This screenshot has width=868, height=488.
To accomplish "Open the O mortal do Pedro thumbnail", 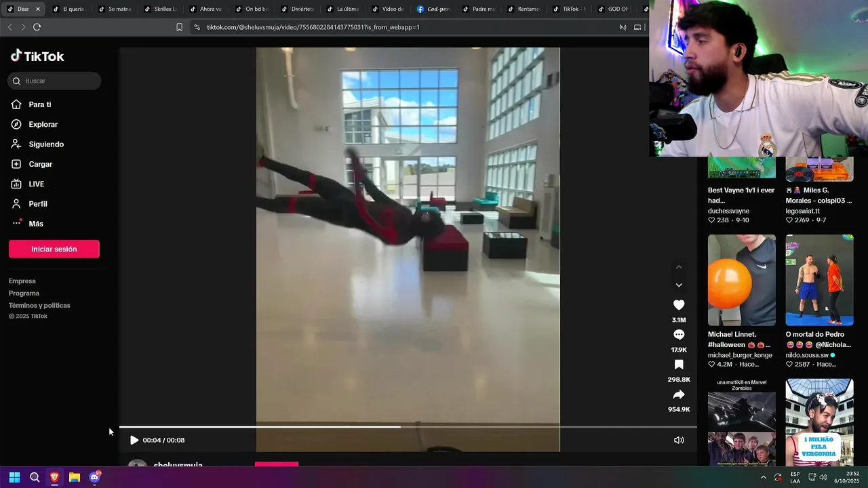I will (x=820, y=280).
